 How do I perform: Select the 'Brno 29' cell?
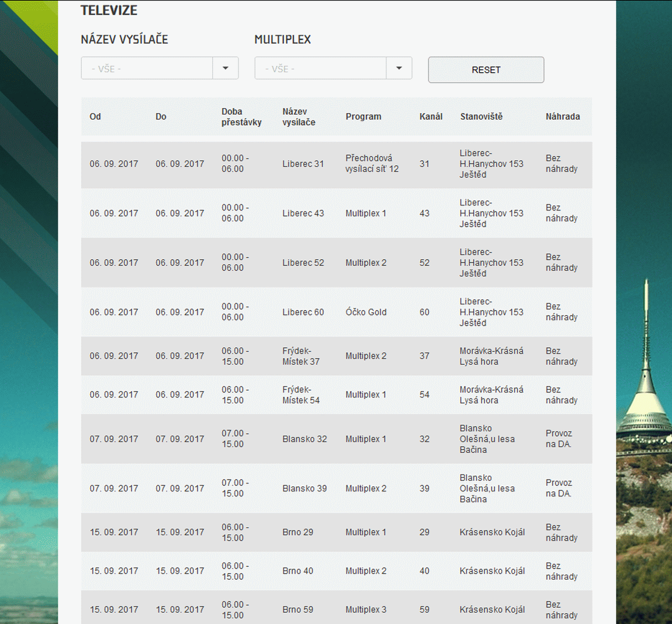point(298,532)
